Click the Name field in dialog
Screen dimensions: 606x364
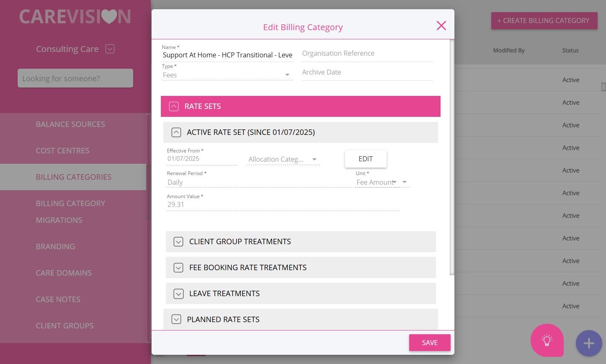pyautogui.click(x=227, y=55)
